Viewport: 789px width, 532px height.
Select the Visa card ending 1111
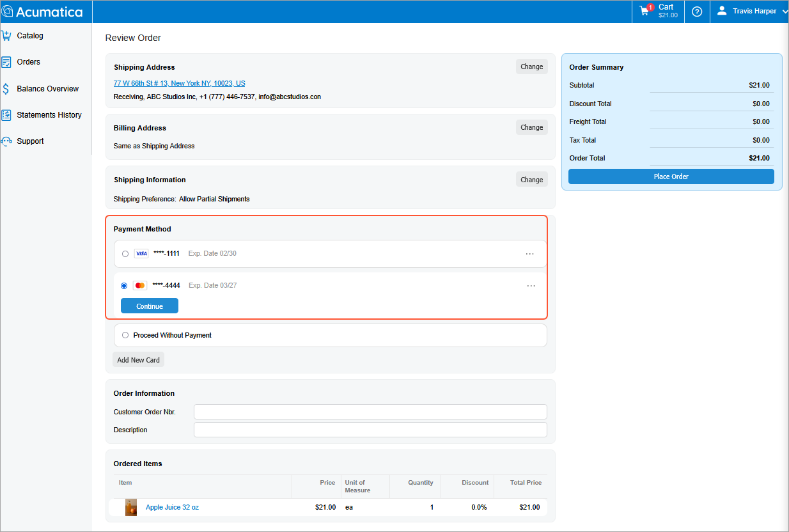click(125, 254)
